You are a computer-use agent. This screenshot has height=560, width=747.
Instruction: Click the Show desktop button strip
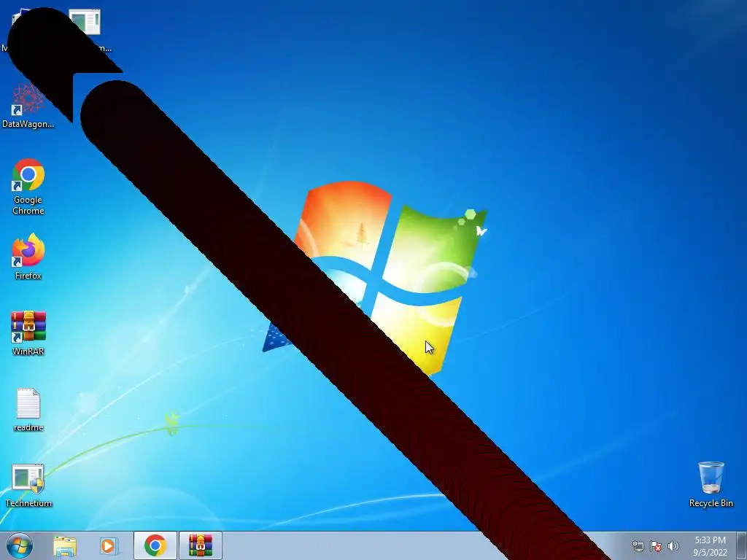click(x=742, y=545)
